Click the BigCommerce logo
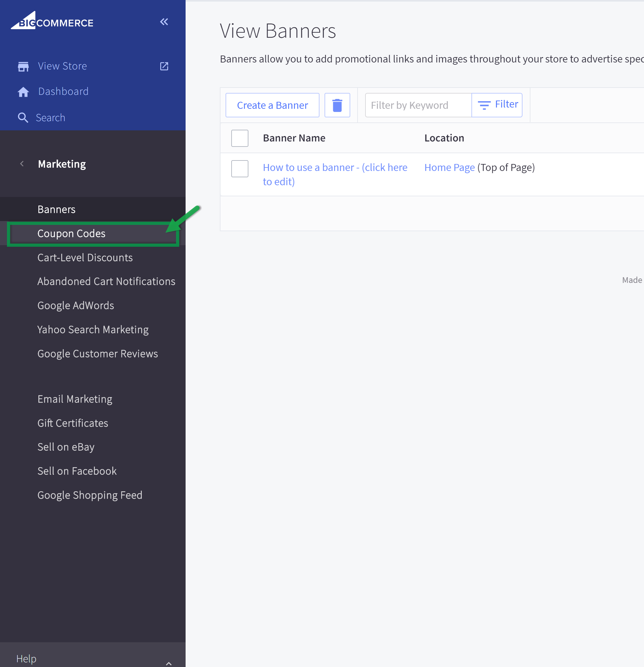The height and width of the screenshot is (667, 644). pyautogui.click(x=52, y=22)
